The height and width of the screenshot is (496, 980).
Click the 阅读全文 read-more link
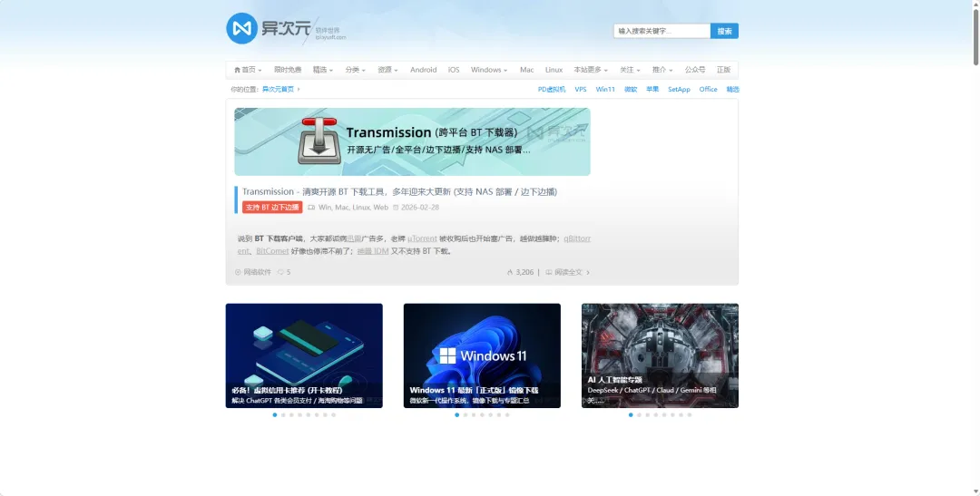point(568,272)
